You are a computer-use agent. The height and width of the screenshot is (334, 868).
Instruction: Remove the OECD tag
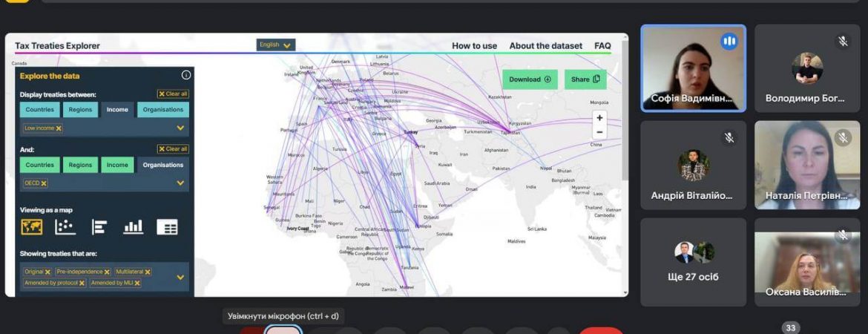(44, 183)
